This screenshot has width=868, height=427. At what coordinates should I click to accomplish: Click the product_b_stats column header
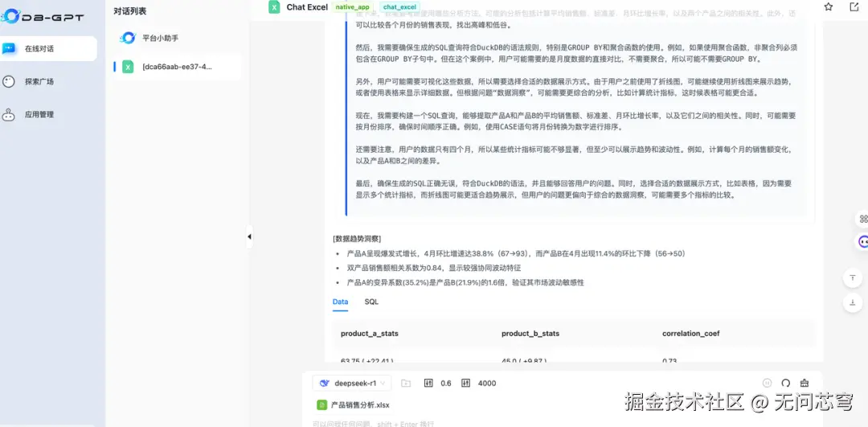[530, 334]
